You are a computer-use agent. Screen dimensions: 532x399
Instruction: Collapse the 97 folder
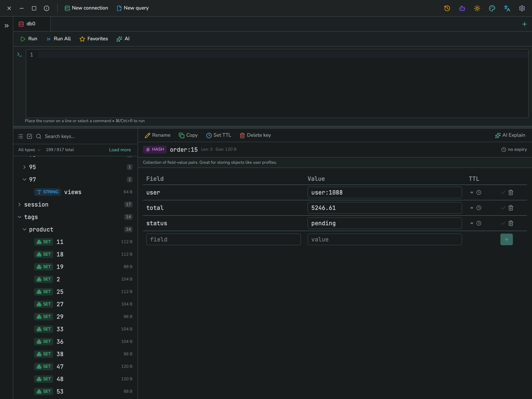click(75, 179)
